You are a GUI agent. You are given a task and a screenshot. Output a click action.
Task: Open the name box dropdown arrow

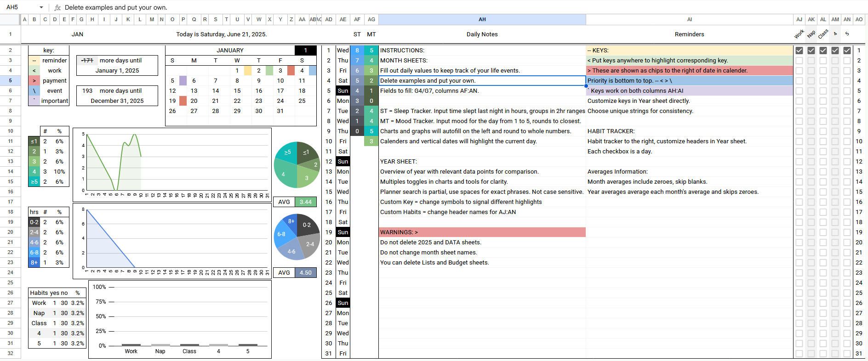(x=41, y=7)
